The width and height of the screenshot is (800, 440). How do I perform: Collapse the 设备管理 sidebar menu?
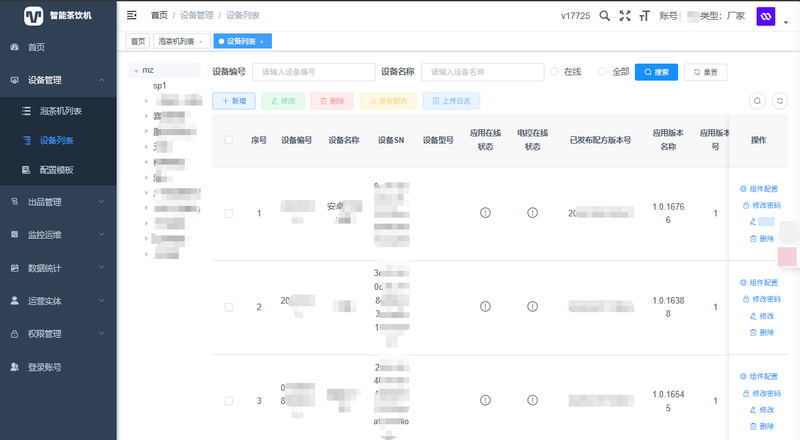[58, 80]
